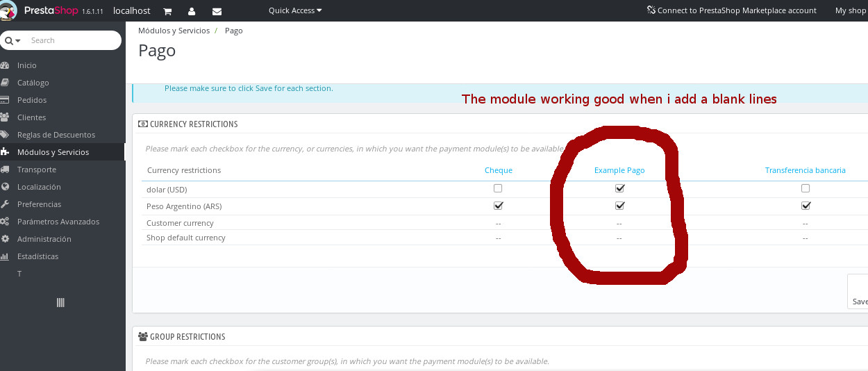Image resolution: width=868 pixels, height=371 pixels.
Task: Open Parámetros Avanzados sidebar menu
Action: pos(58,222)
